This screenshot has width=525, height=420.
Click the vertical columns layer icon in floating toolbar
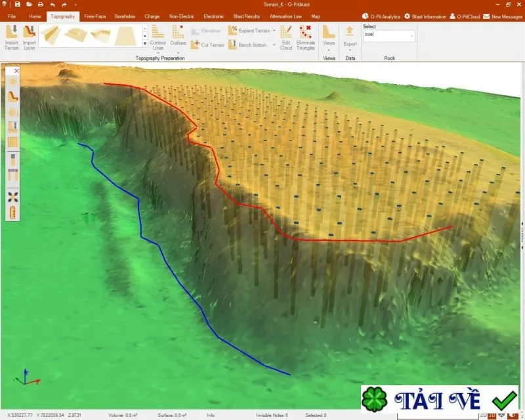point(12,142)
